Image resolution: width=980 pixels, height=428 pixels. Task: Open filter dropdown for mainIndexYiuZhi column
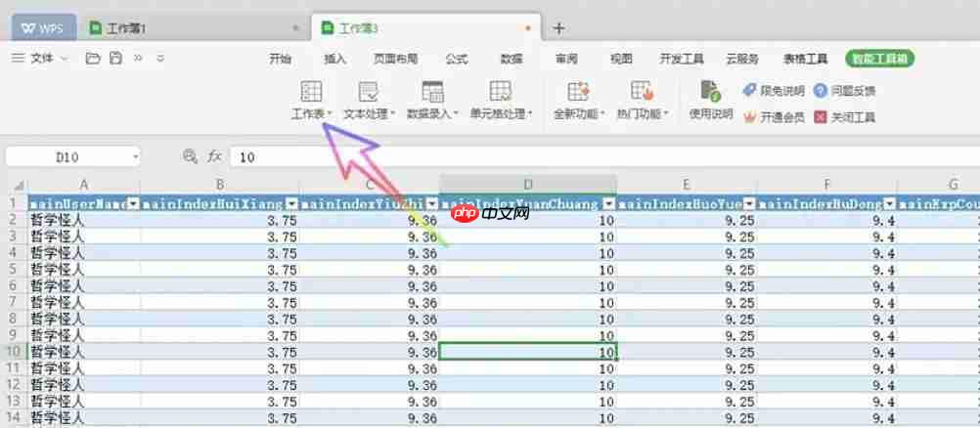432,203
